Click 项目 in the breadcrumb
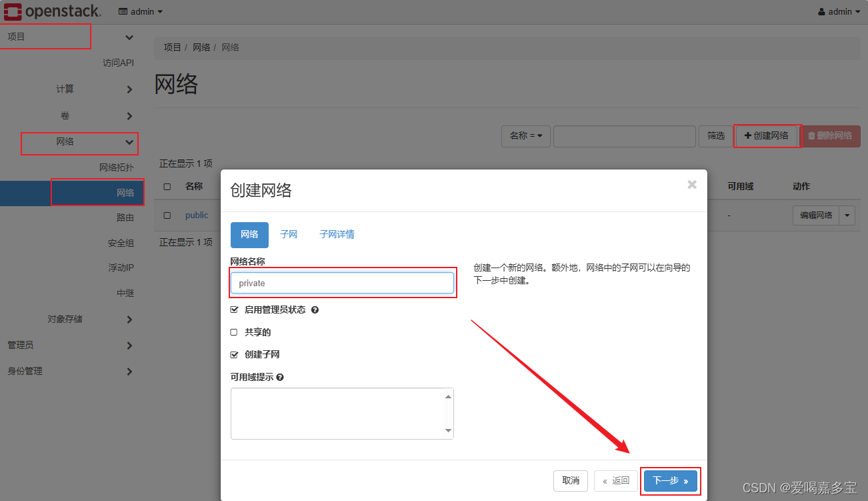Image resolution: width=868 pixels, height=501 pixels. click(x=172, y=47)
